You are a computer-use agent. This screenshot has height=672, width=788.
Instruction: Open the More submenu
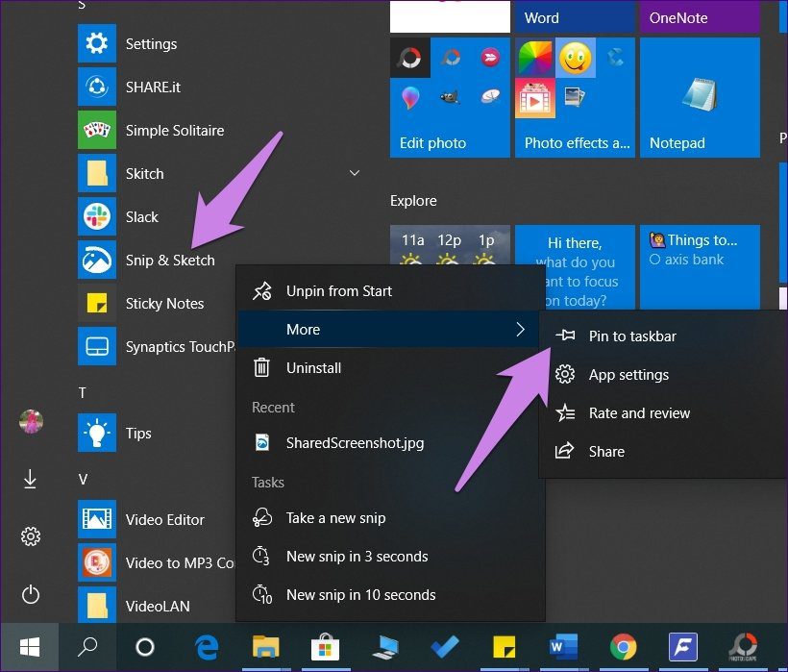pos(388,329)
